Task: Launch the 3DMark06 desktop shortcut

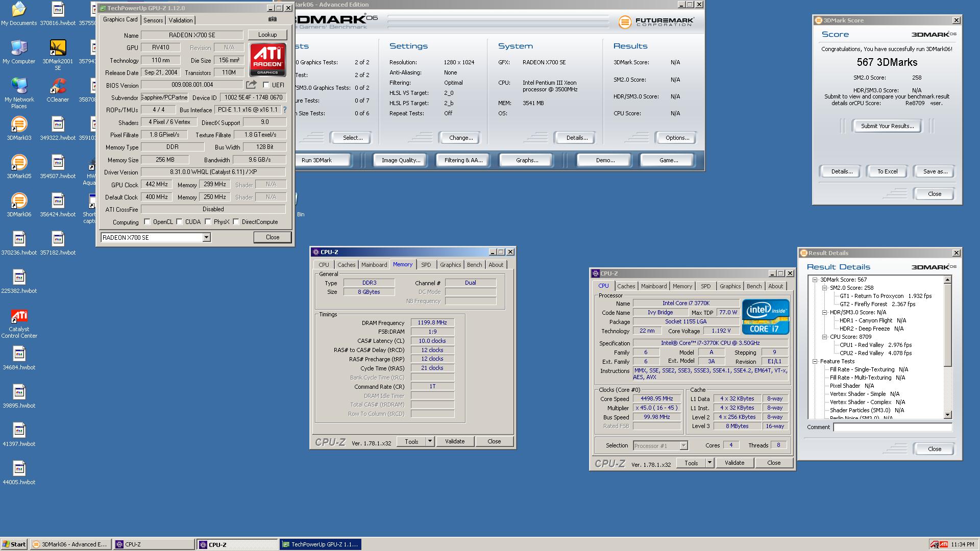Action: coord(19,205)
